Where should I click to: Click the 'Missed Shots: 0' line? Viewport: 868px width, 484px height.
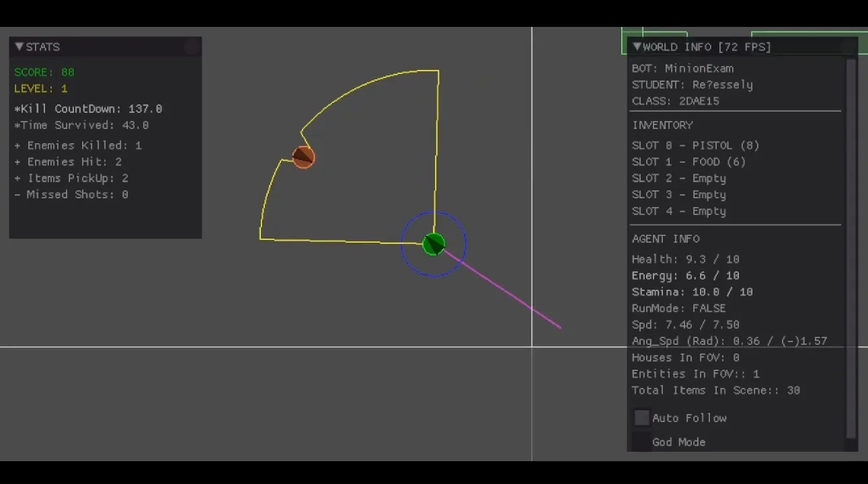(71, 195)
